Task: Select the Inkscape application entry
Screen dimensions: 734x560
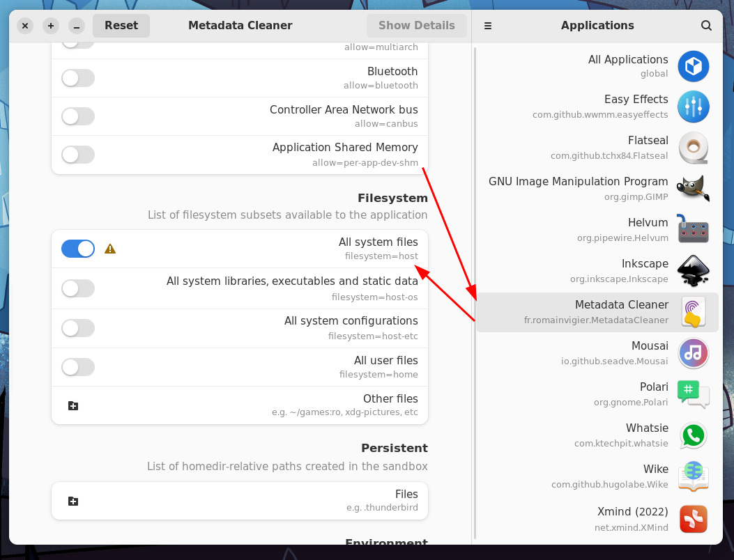Action: (597, 271)
